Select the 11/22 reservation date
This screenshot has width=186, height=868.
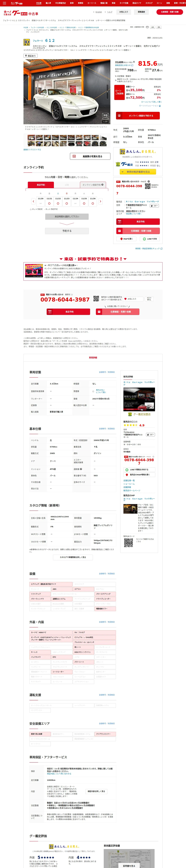tap(58, 201)
